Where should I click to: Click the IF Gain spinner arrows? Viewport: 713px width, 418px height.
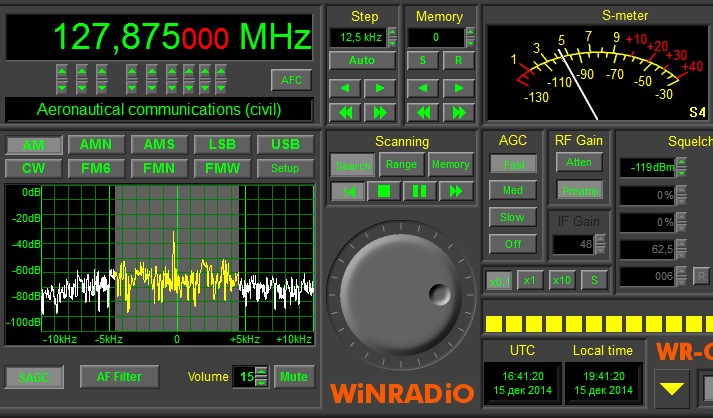point(600,244)
